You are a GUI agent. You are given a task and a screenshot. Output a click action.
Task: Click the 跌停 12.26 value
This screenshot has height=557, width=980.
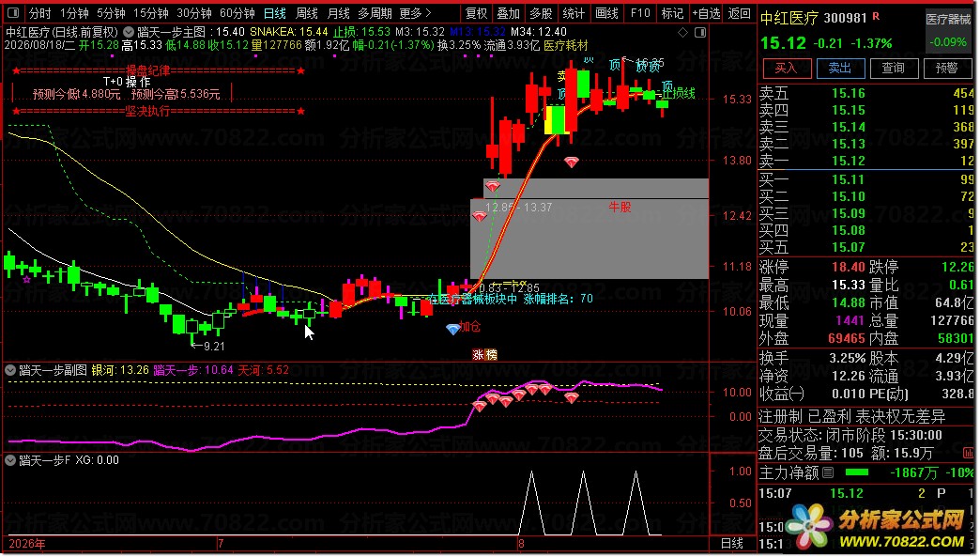pos(957,268)
